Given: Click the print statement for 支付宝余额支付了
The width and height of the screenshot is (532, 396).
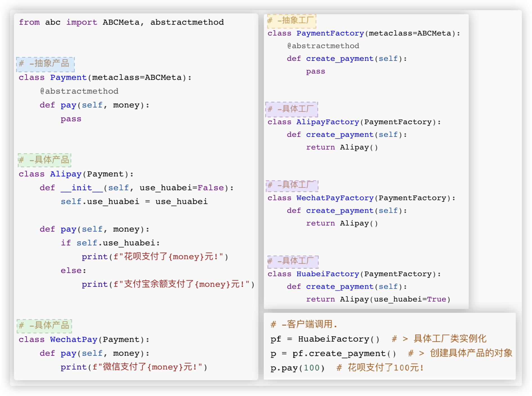Looking at the screenshot, I should point(168,284).
